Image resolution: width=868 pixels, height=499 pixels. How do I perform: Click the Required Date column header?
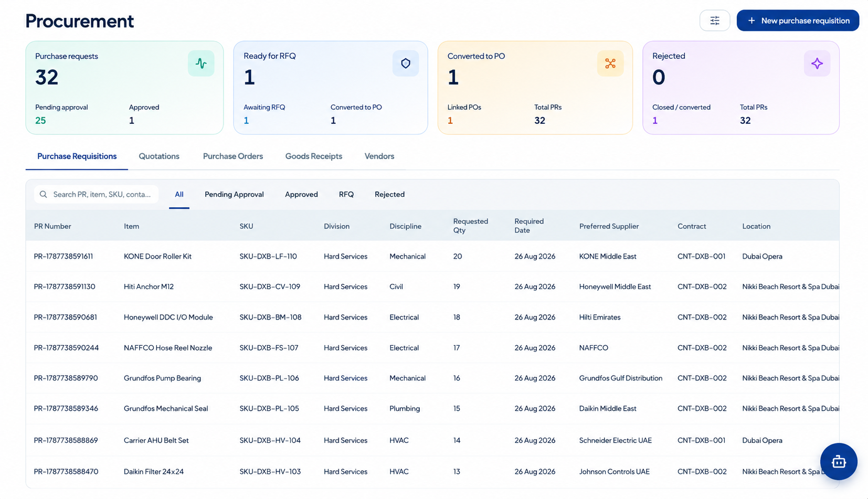tap(529, 226)
